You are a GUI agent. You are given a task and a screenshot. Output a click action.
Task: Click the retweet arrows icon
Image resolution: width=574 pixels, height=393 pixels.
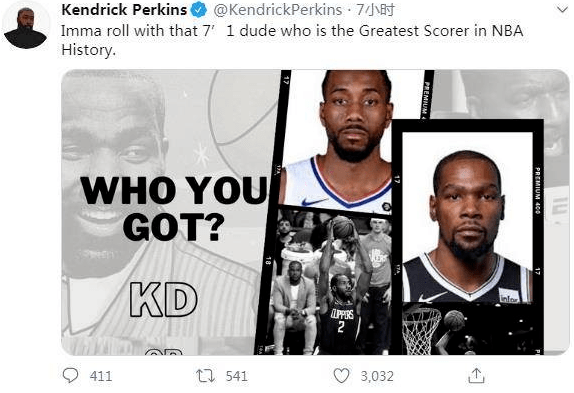tap(205, 376)
